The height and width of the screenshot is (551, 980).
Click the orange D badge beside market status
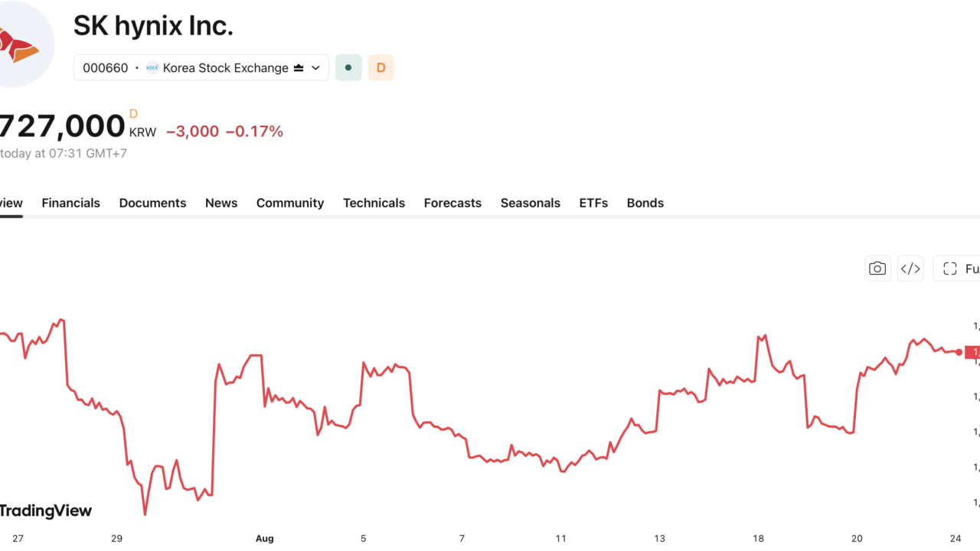[381, 67]
